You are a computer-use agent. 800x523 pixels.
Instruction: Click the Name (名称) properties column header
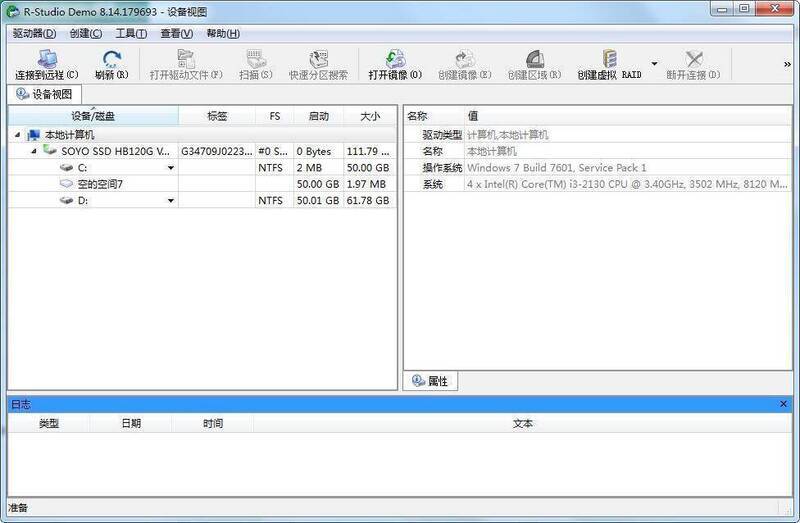pos(434,116)
